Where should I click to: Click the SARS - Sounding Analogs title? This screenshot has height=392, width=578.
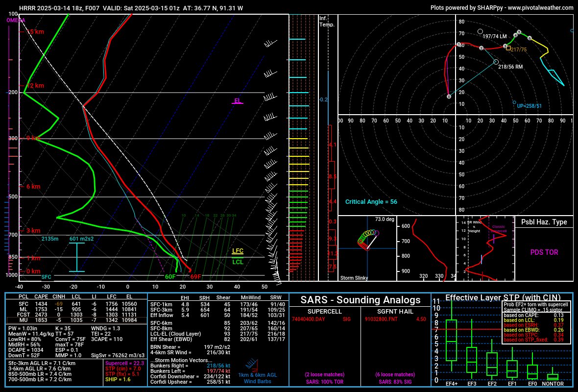(x=361, y=300)
